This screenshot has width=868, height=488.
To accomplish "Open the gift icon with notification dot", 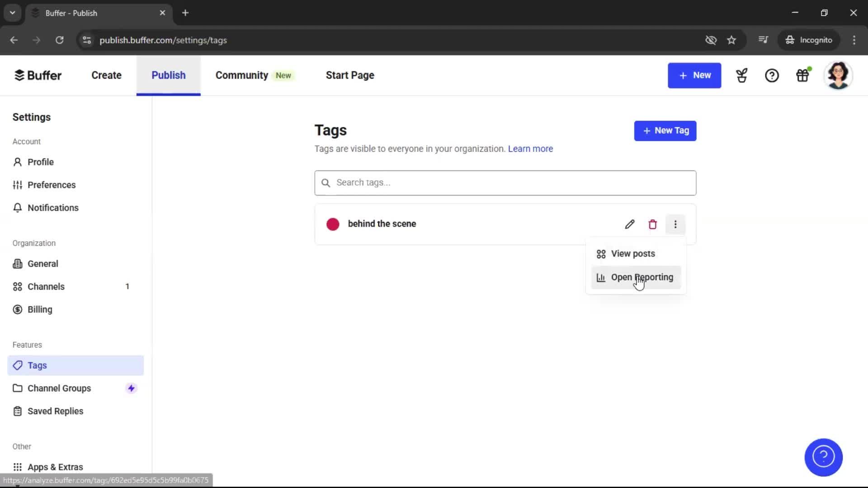I will 803,75.
